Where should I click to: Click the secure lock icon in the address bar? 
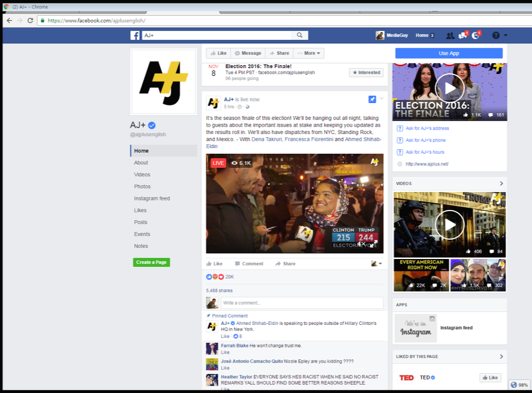click(42, 20)
